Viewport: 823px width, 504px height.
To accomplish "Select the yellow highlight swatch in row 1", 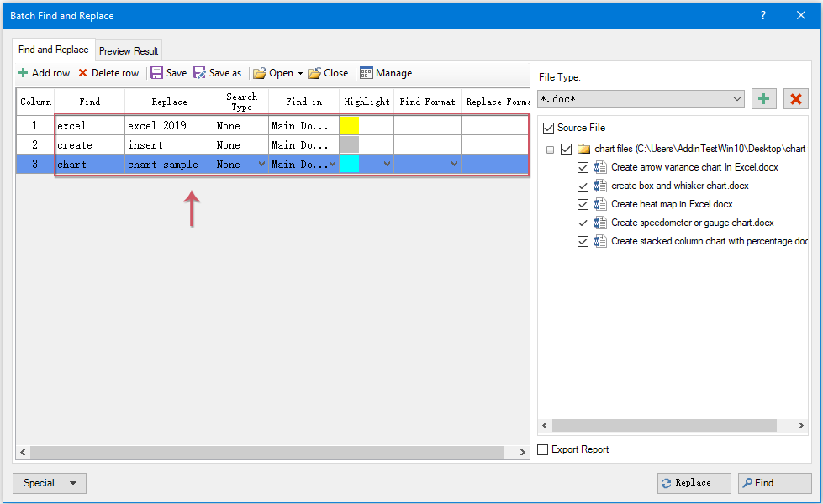I will (x=350, y=125).
